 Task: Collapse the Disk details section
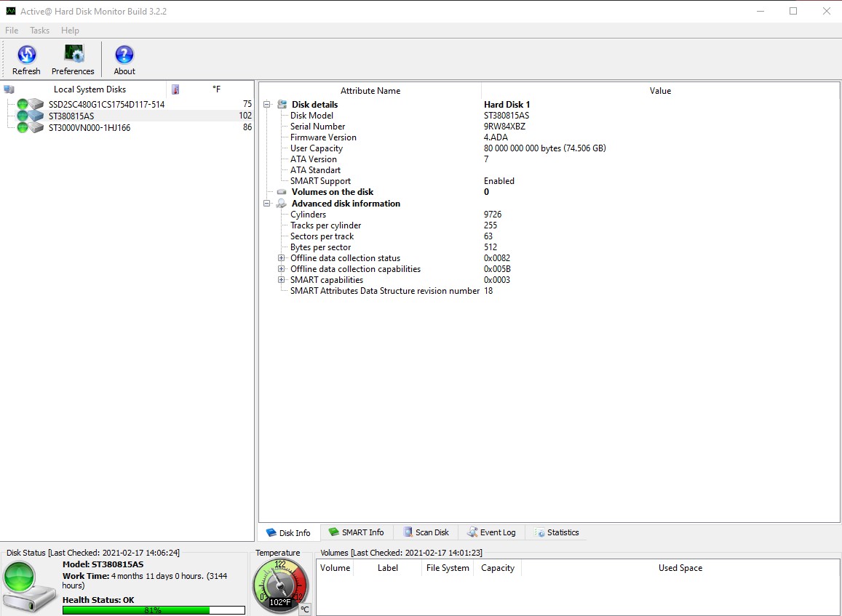pos(267,105)
